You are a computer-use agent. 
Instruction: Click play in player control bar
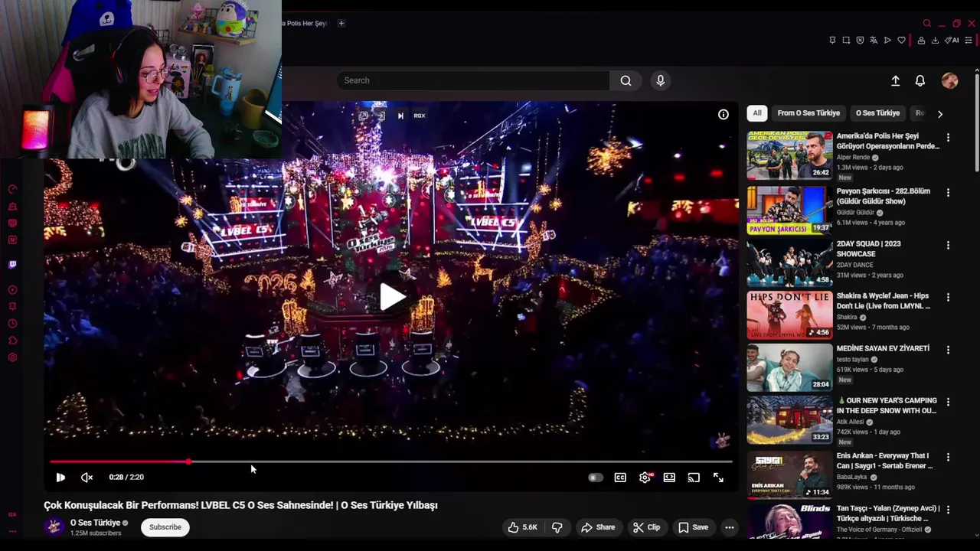pyautogui.click(x=60, y=478)
